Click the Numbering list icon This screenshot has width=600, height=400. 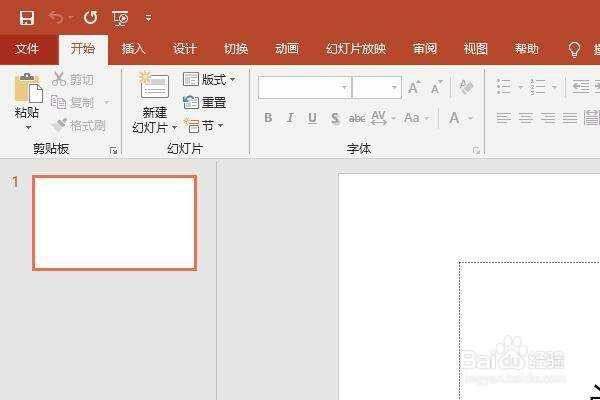click(x=538, y=87)
